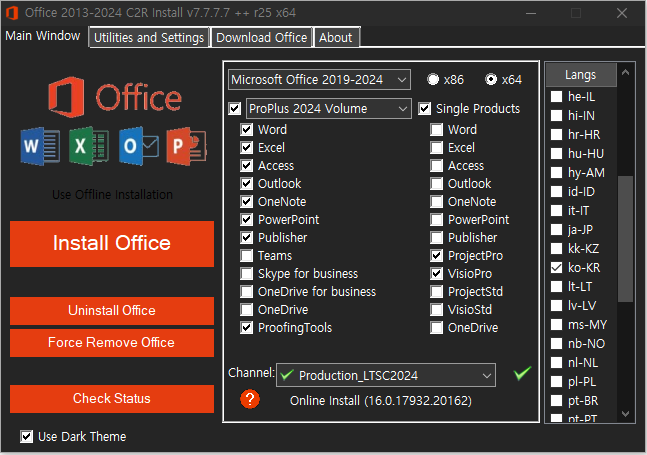Click the language list scrollbar thumb

coord(626,239)
